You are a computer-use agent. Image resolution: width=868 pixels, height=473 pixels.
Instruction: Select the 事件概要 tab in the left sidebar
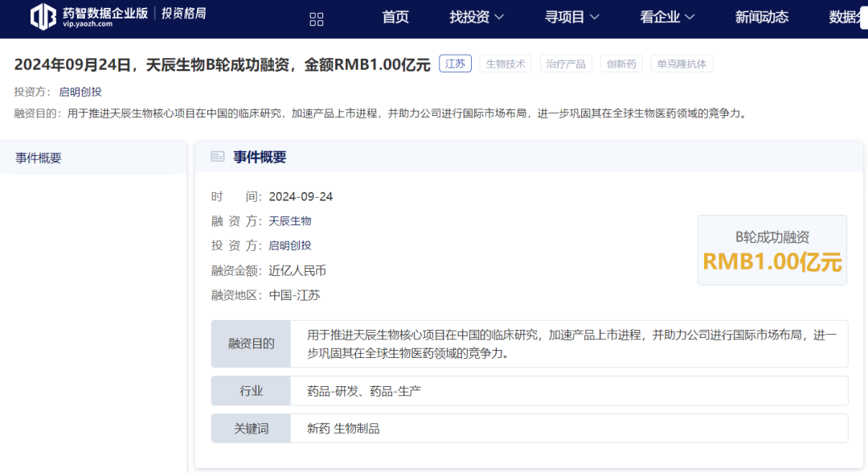[93, 158]
